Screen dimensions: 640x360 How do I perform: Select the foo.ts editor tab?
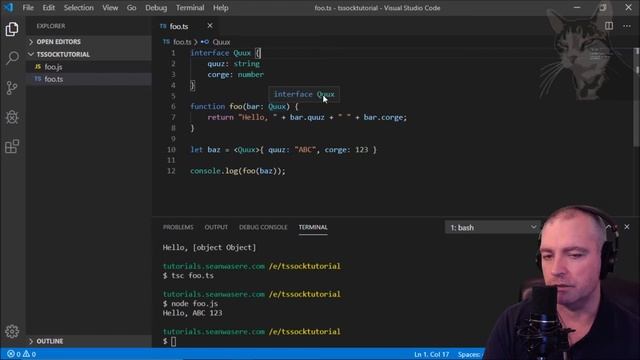pos(187,26)
